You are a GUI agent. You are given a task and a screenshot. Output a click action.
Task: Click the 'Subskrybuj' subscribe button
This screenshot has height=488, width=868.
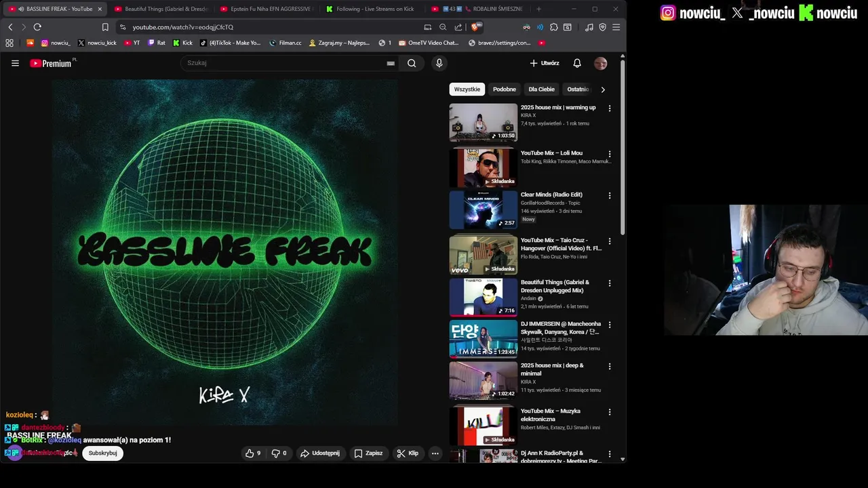[x=102, y=453]
